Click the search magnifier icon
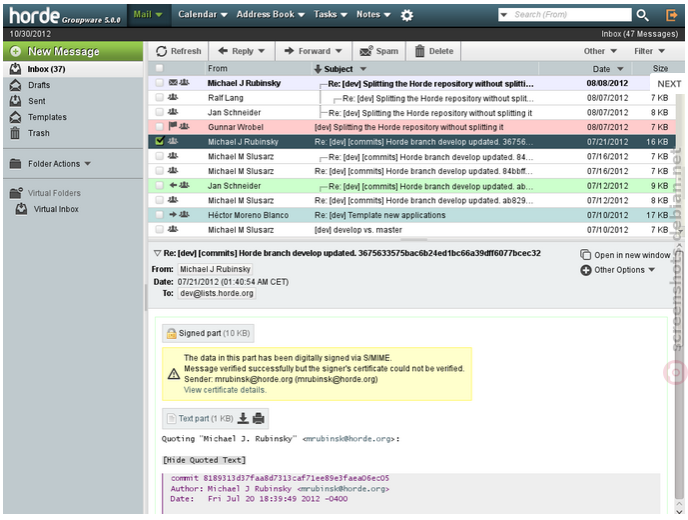The width and height of the screenshot is (688, 520). click(642, 15)
